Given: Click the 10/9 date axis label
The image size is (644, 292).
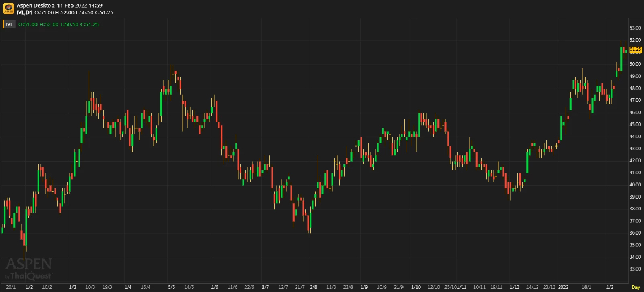Looking at the screenshot, I should point(382,287).
